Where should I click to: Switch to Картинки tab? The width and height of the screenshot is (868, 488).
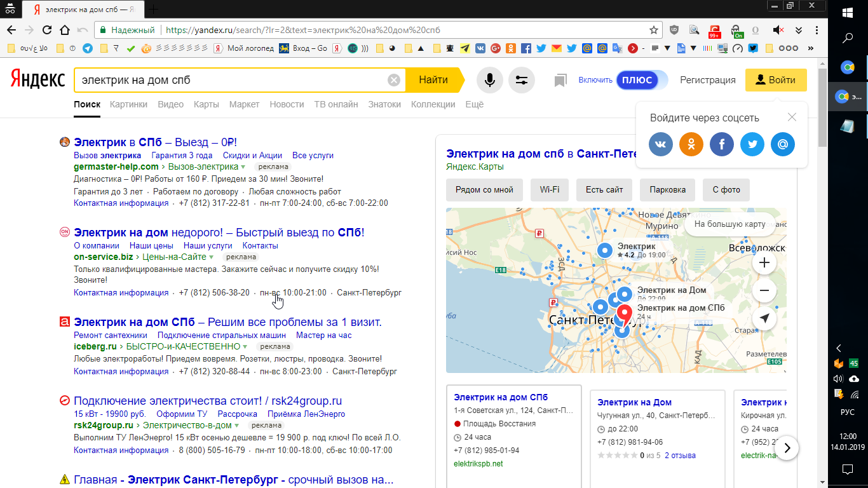coord(128,104)
